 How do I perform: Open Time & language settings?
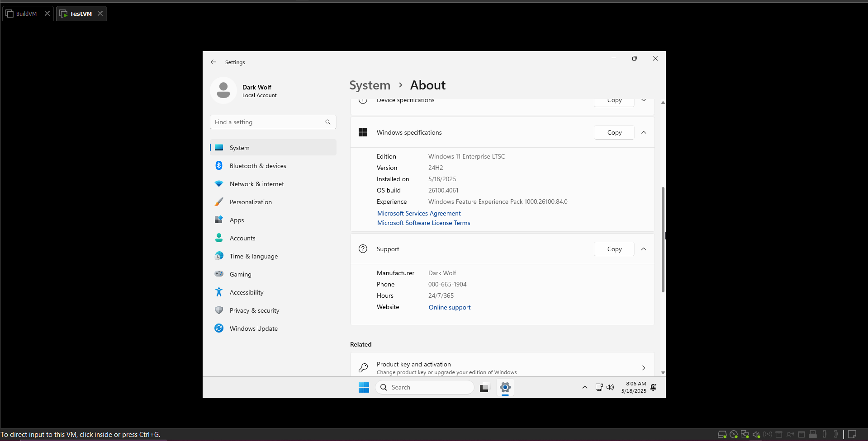point(273,256)
